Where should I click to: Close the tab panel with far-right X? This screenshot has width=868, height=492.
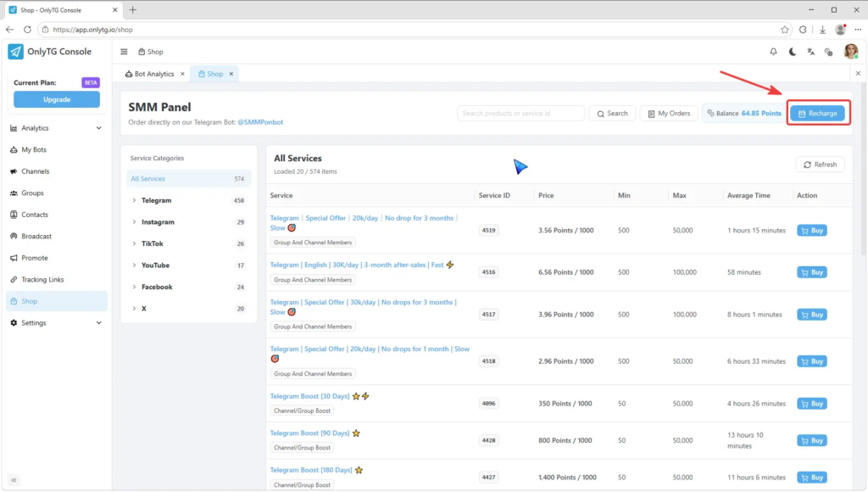[858, 73]
